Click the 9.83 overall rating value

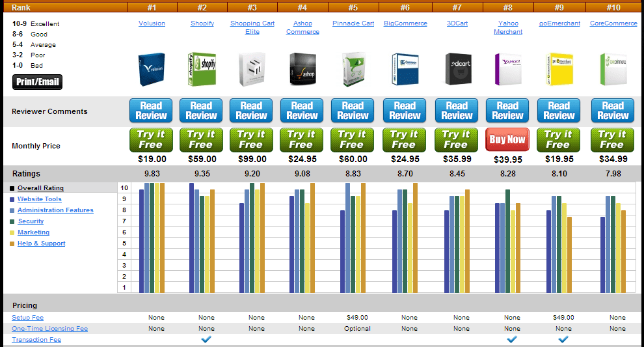[x=152, y=174]
